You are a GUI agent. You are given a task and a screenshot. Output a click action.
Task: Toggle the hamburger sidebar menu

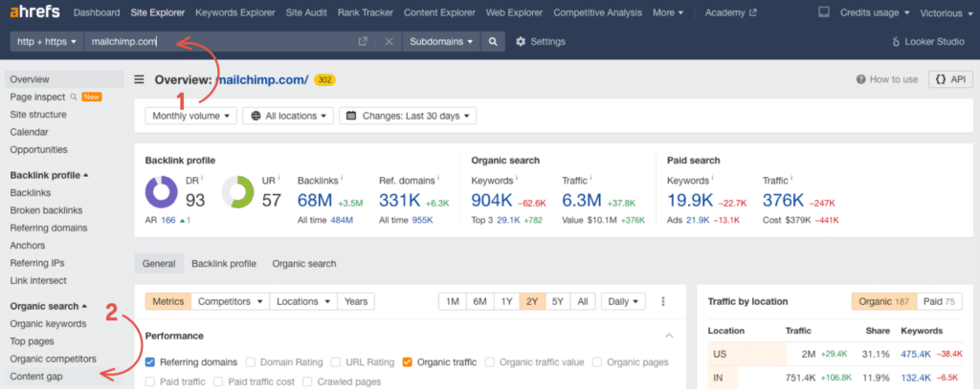(x=140, y=79)
